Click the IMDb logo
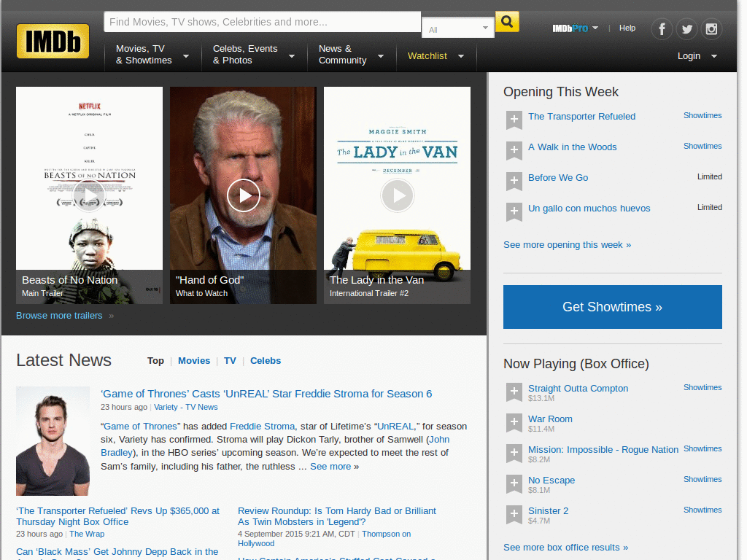 pos(52,41)
